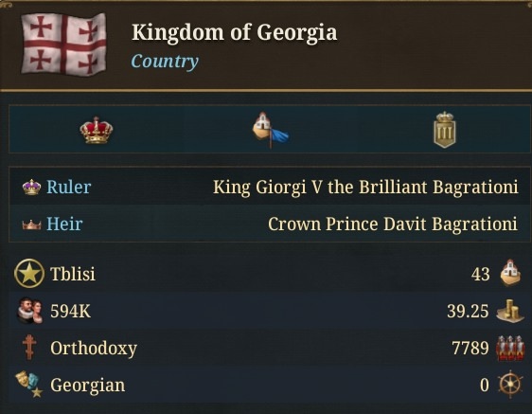This screenshot has width=532, height=414.
Task: Click the heir coronet icon
Action: pos(31,225)
